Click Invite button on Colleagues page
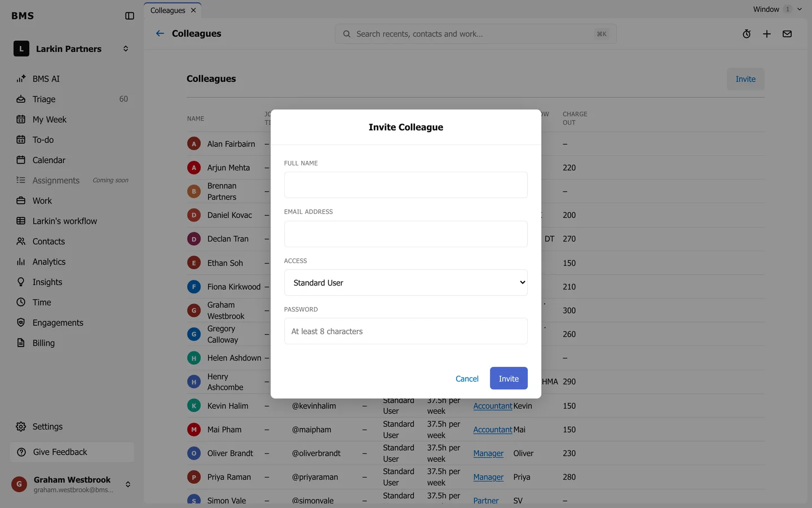The width and height of the screenshot is (812, 508). (745, 79)
